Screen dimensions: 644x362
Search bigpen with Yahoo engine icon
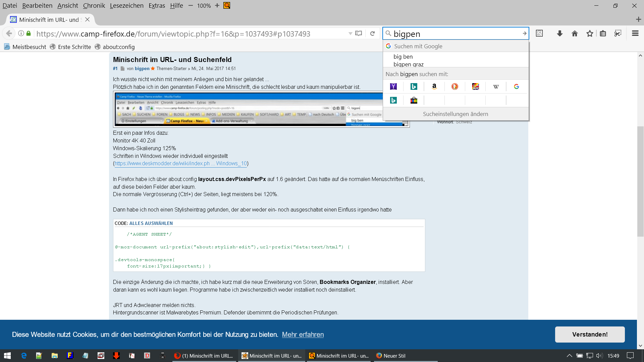(x=393, y=86)
